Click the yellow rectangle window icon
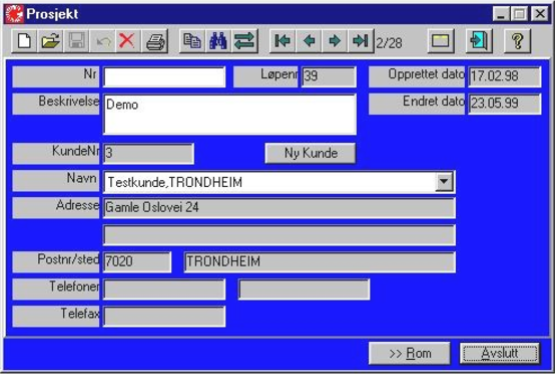 (441, 41)
